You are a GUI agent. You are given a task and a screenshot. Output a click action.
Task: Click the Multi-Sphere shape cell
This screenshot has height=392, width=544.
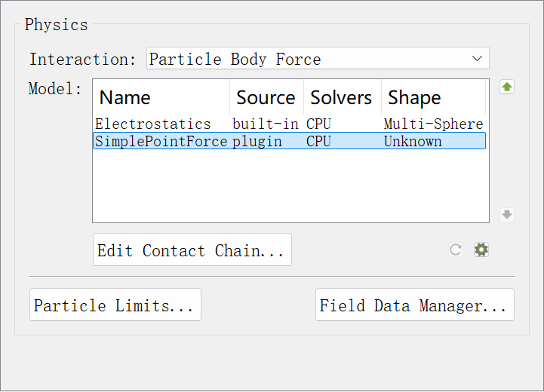click(433, 124)
